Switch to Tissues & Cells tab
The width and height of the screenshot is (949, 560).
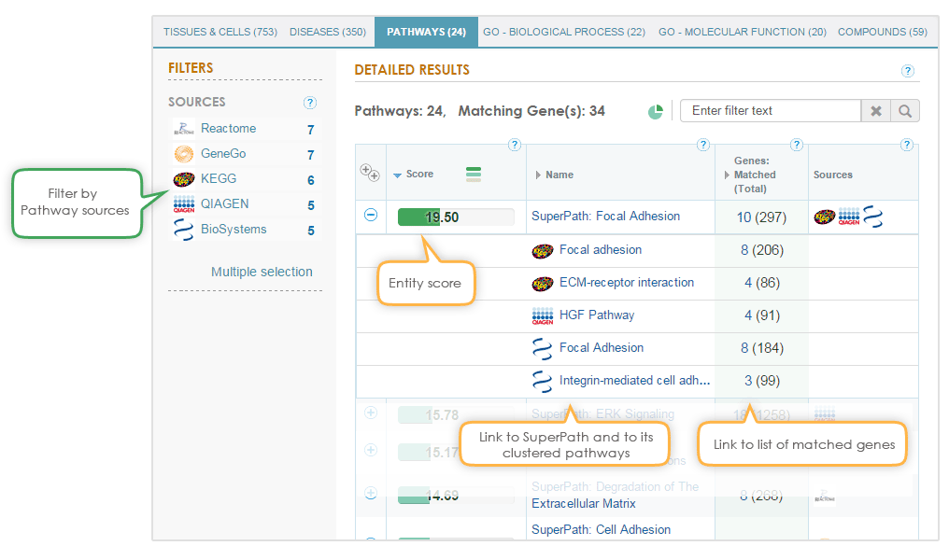click(220, 32)
